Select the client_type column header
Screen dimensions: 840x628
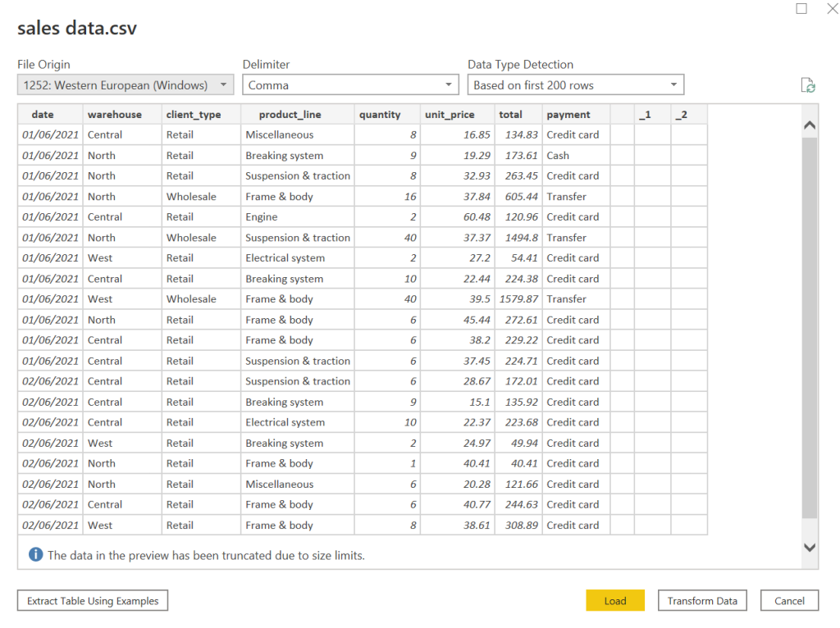click(x=202, y=115)
